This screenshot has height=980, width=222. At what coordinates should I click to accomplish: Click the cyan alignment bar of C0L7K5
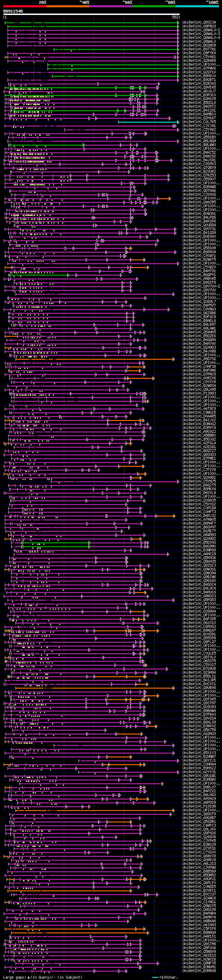coord(148,122)
